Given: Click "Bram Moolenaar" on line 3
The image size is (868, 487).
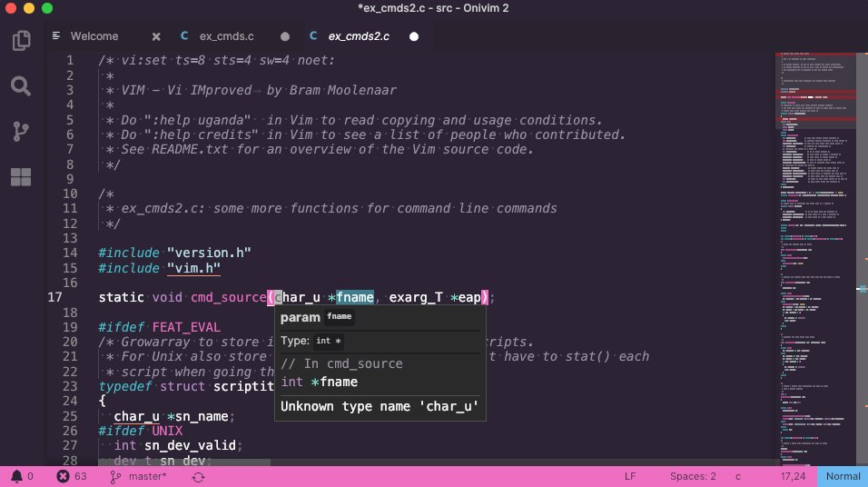Looking at the screenshot, I should (x=342, y=90).
